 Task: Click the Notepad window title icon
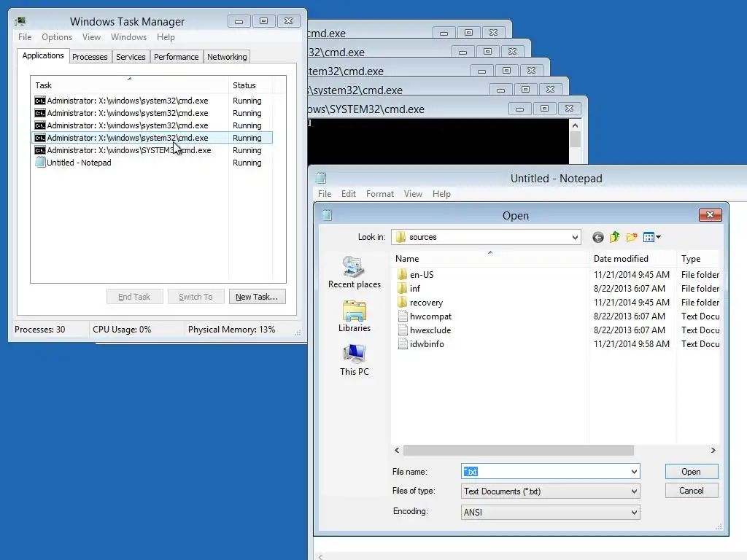321,178
